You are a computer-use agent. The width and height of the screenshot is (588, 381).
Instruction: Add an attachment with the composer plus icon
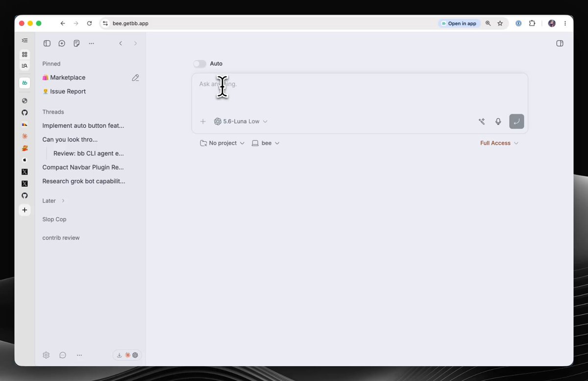pyautogui.click(x=203, y=122)
